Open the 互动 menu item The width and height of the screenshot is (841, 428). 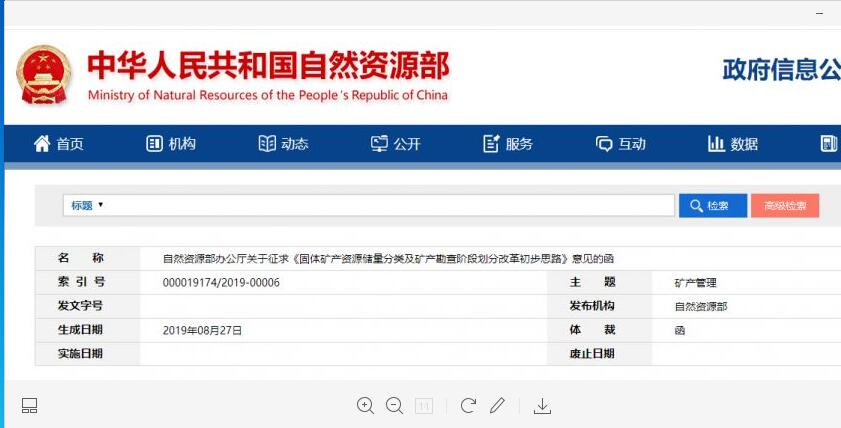coord(632,144)
